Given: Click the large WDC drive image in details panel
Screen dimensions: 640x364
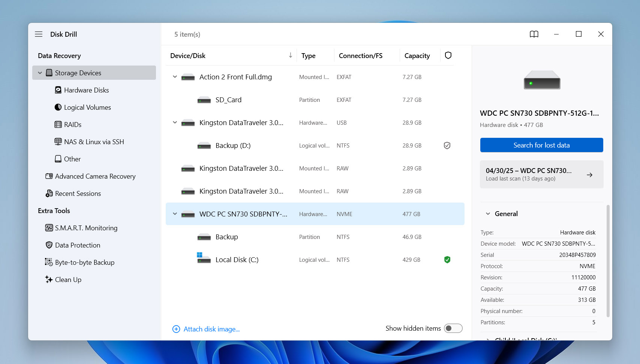Looking at the screenshot, I should (542, 80).
